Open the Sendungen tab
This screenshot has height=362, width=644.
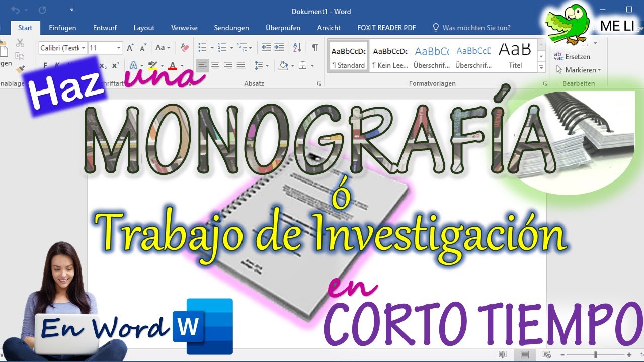(231, 28)
